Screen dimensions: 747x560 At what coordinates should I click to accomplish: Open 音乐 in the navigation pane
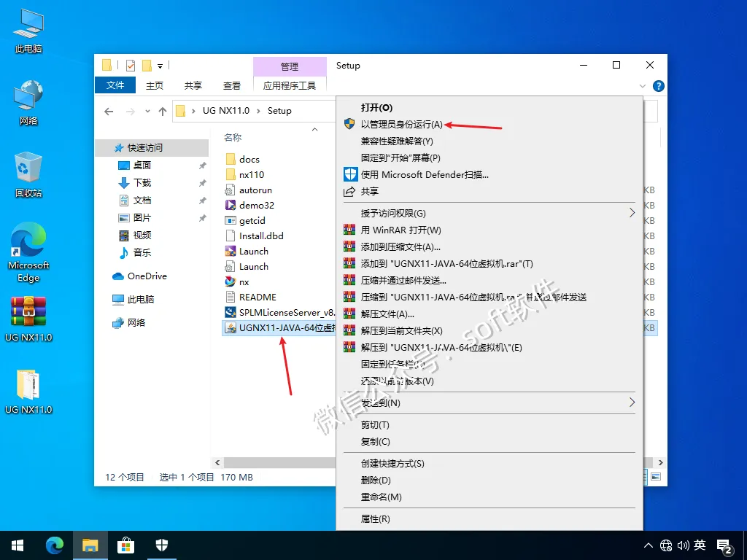pyautogui.click(x=142, y=252)
